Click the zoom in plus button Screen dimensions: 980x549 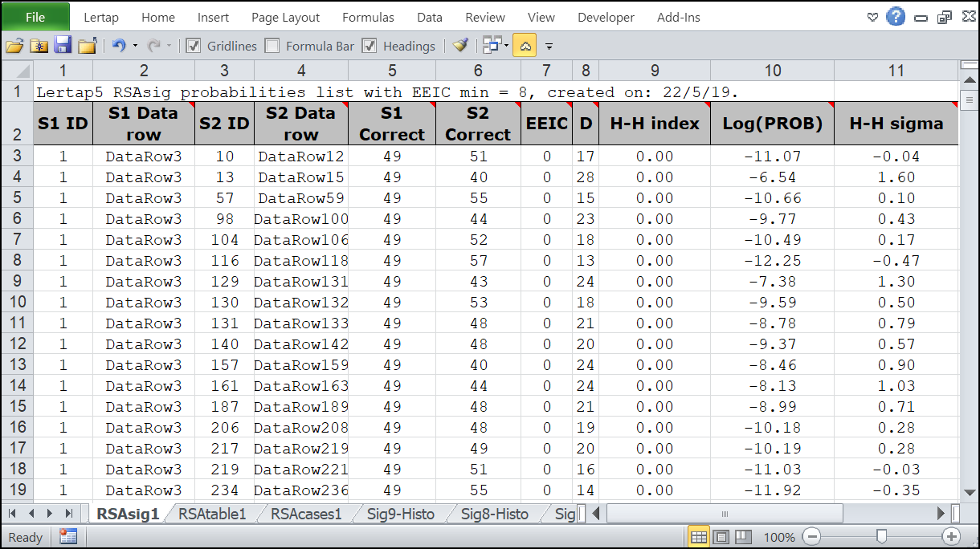pos(952,537)
